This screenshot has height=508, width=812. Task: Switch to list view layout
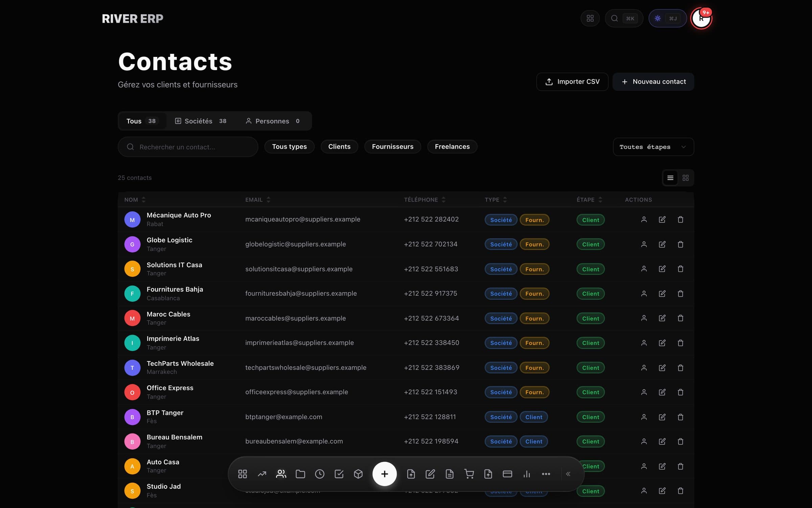point(670,178)
